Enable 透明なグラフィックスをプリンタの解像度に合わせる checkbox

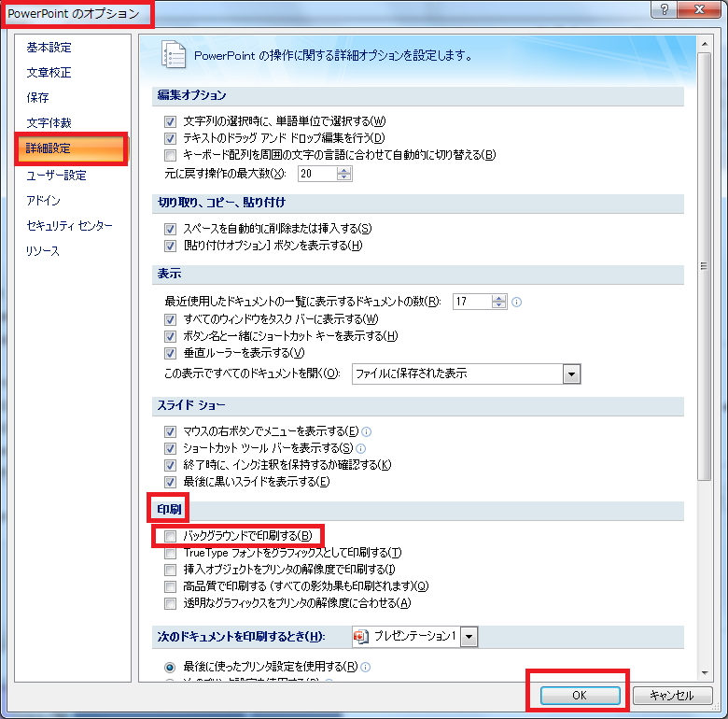pyautogui.click(x=171, y=604)
